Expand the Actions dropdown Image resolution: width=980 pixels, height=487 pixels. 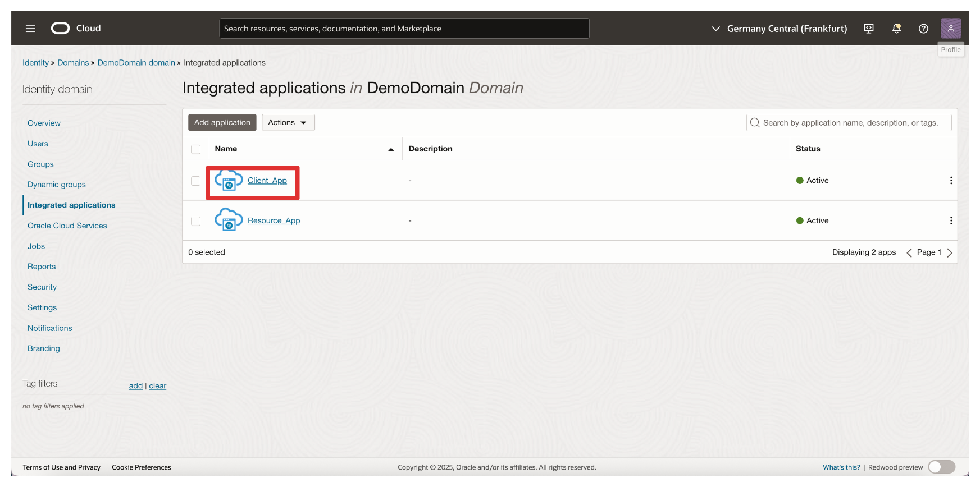(x=288, y=122)
